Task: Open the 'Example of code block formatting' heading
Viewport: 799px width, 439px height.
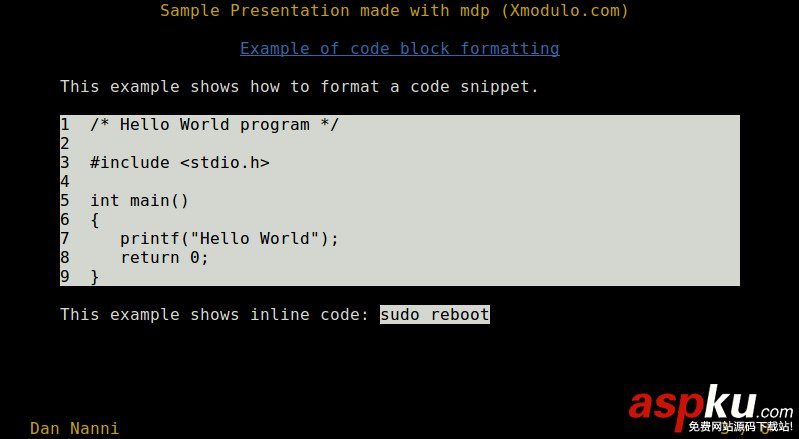Action: tap(400, 48)
